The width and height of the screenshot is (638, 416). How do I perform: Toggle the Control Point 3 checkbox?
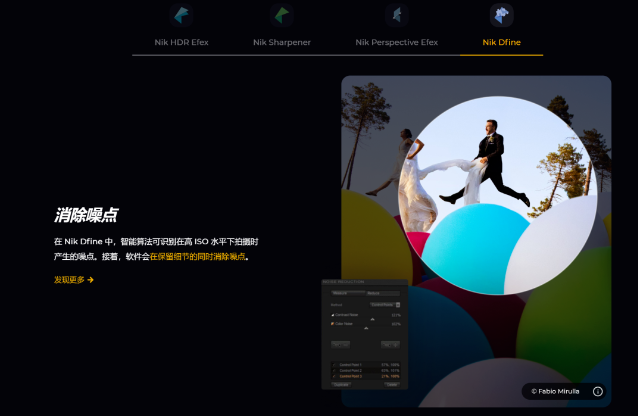click(x=335, y=376)
